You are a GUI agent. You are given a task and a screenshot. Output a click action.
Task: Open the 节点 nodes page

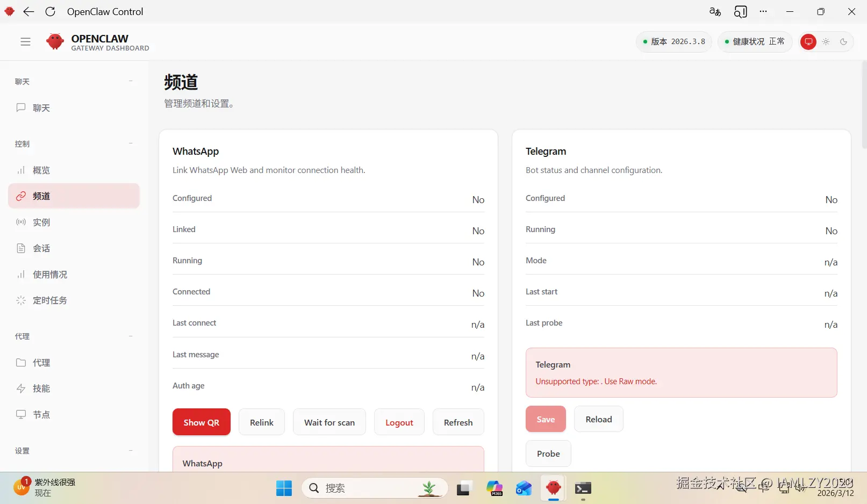click(74, 415)
